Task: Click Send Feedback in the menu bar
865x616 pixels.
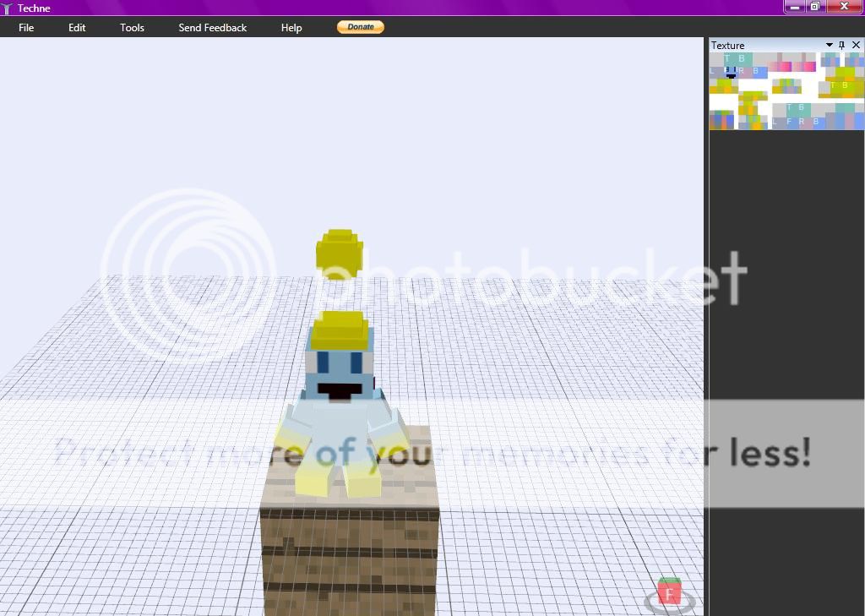Action: (213, 27)
